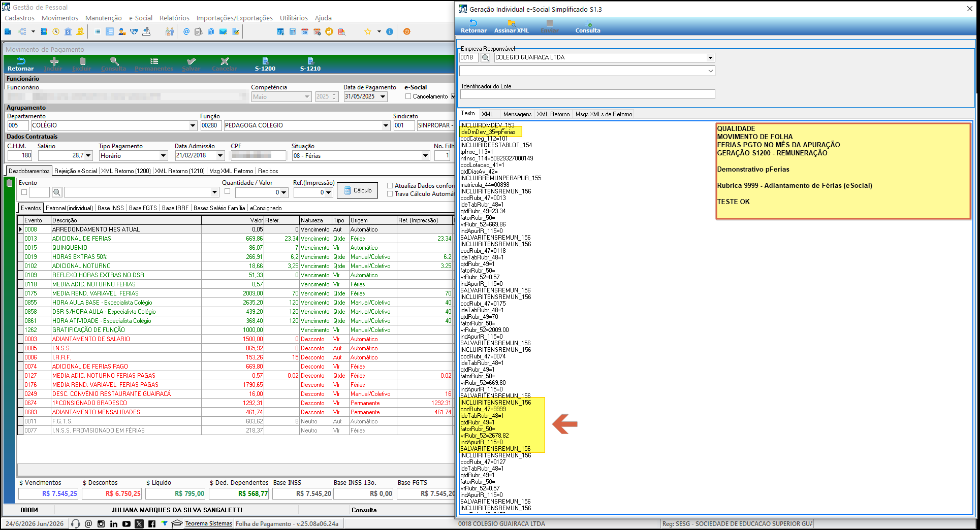Enable Trava Cálculo Automático checkbox
Screen dimensions: 980x530
[390, 194]
